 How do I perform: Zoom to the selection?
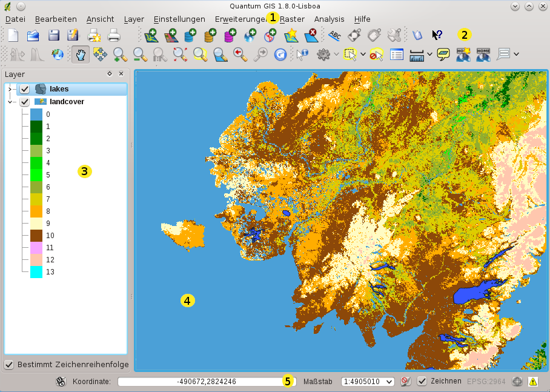pyautogui.click(x=200, y=55)
